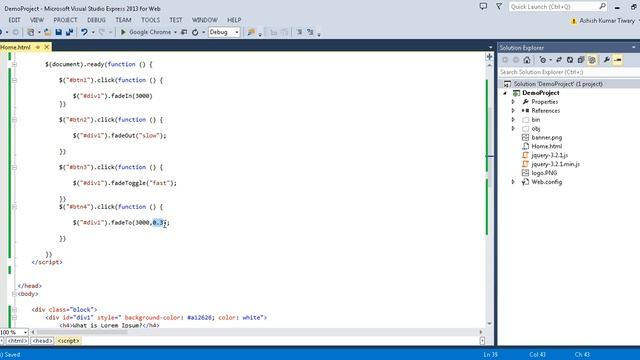Expand the obj folder
Viewport: 640px width, 360px height.
click(x=513, y=129)
